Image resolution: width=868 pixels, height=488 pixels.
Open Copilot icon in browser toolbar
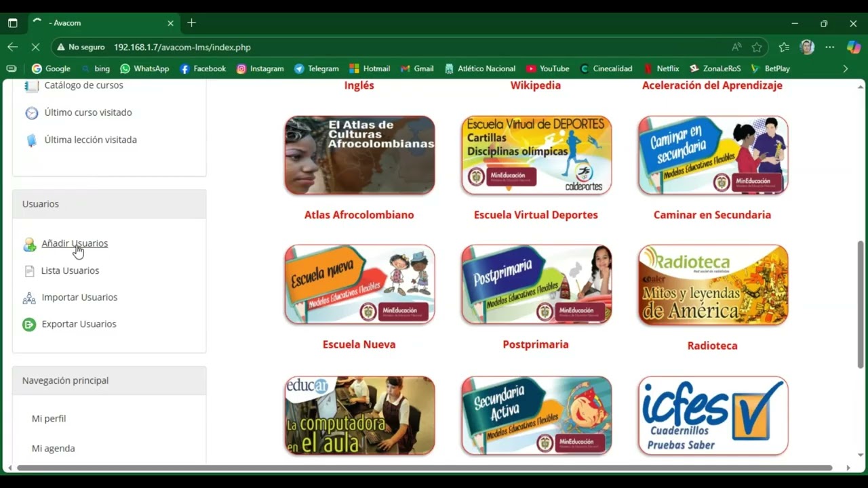point(854,47)
